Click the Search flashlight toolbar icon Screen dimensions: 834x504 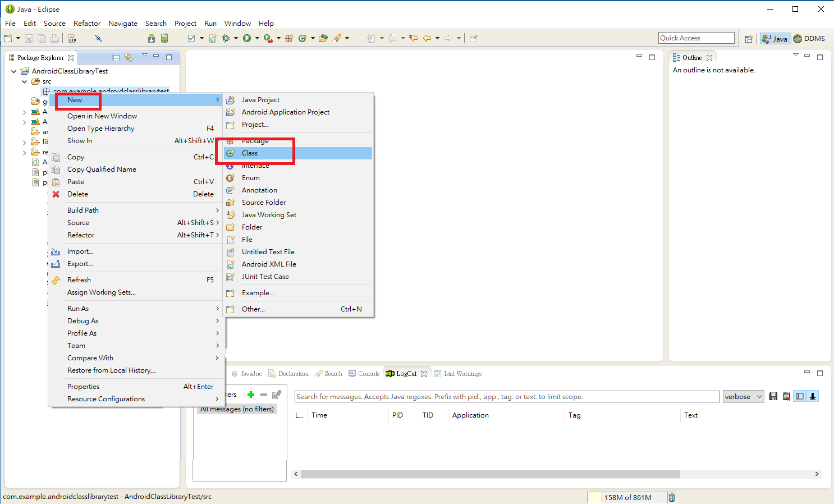(337, 38)
